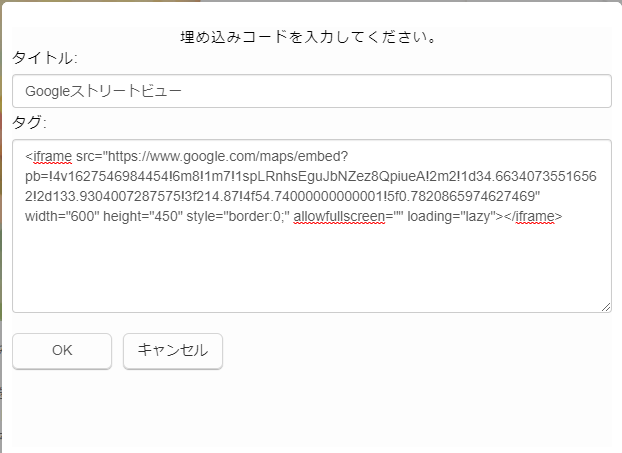Click the resize handle of tag textarea

(606, 307)
